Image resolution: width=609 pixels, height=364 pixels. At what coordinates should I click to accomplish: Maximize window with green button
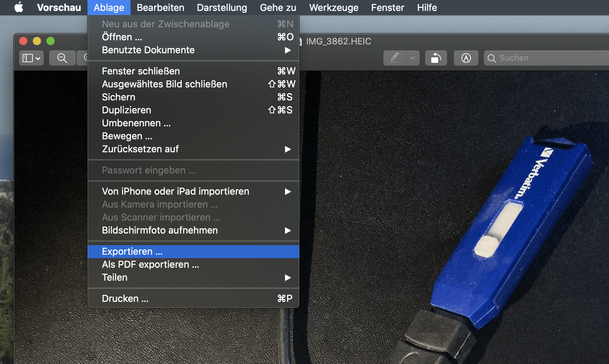(x=51, y=41)
